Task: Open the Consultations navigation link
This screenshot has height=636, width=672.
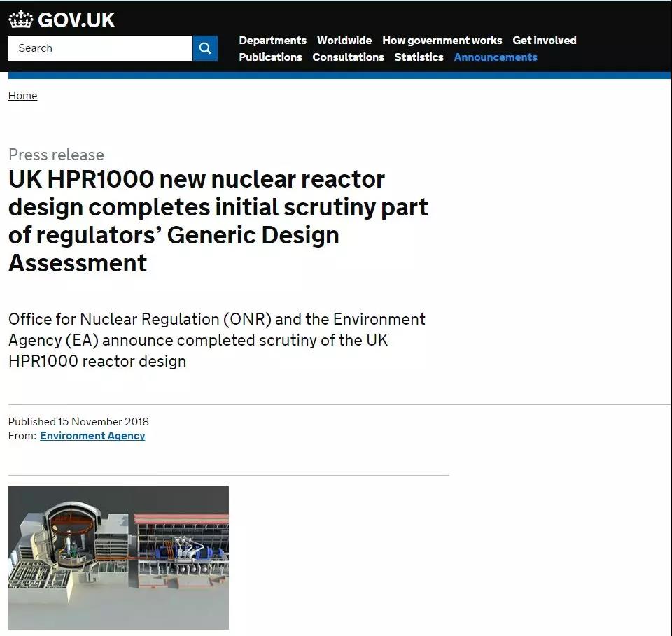Action: [348, 57]
